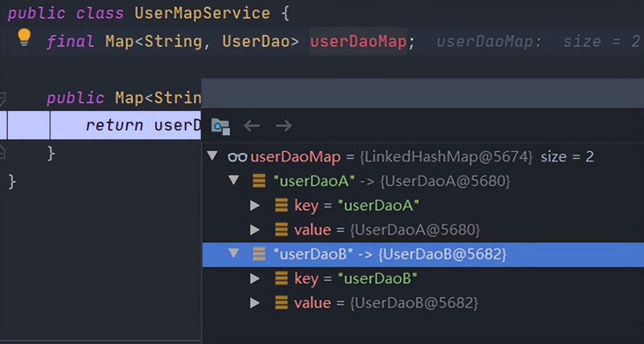
Task: Collapse the highlighted "userDaoB" entry
Action: (x=234, y=254)
